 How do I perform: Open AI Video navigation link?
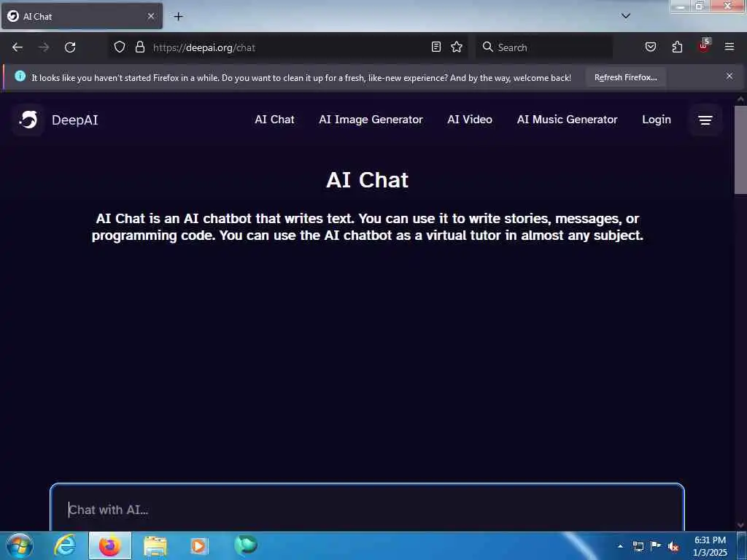470,120
